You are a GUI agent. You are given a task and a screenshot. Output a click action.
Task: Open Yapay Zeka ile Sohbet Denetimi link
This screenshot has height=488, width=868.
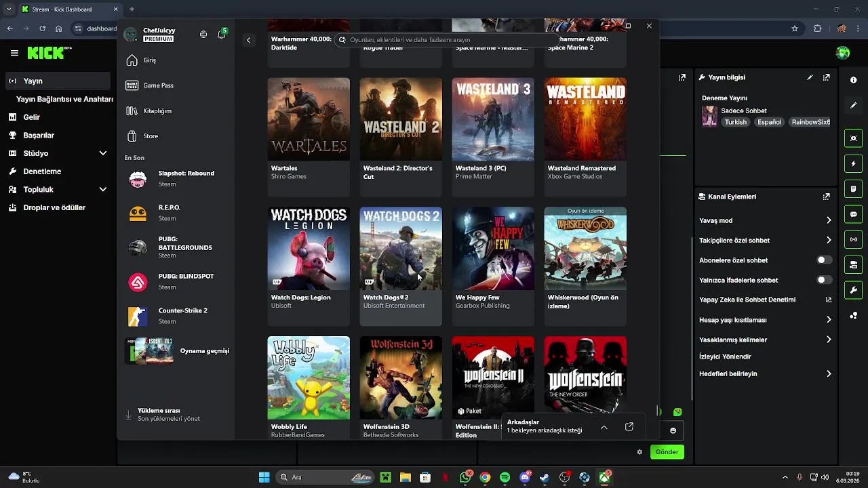[x=765, y=300]
